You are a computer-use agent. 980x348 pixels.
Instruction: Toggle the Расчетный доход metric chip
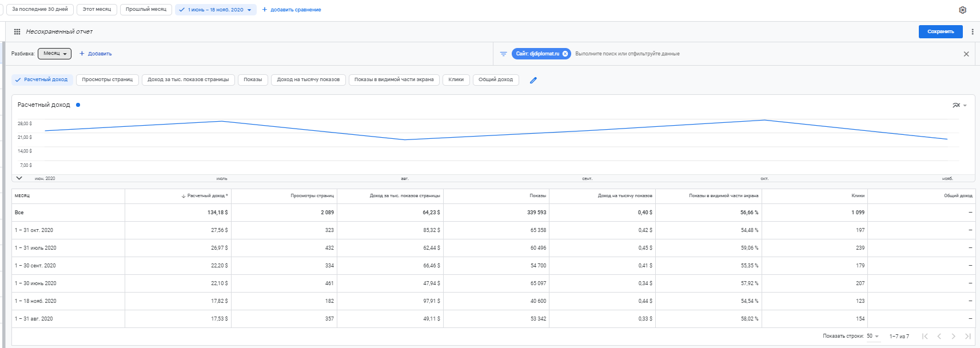[42, 80]
